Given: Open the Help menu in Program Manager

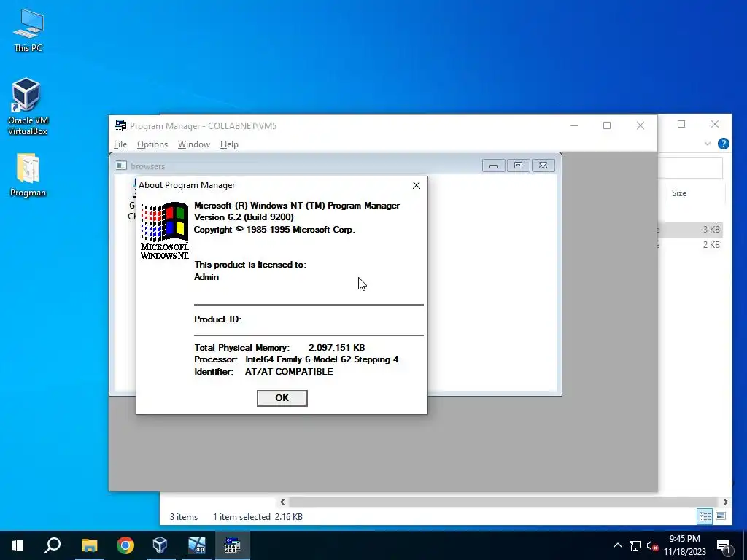Looking at the screenshot, I should pos(229,144).
